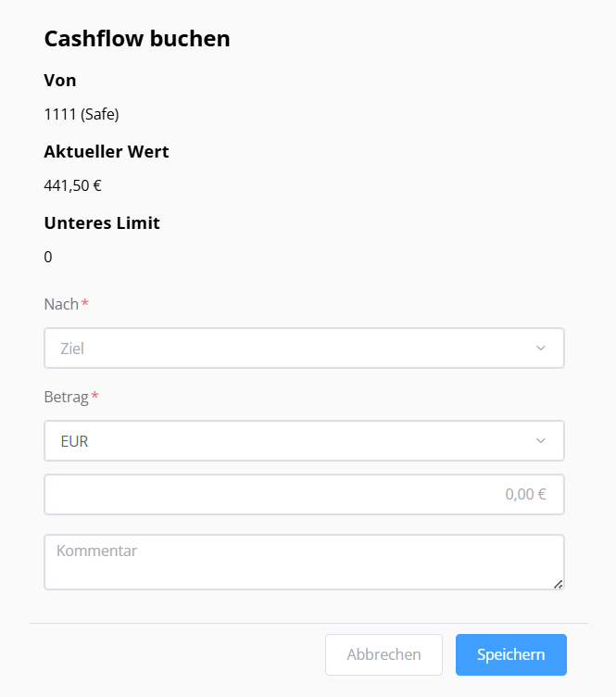Click the chevron arrow in the EUR field
616x697 pixels.
(x=541, y=441)
